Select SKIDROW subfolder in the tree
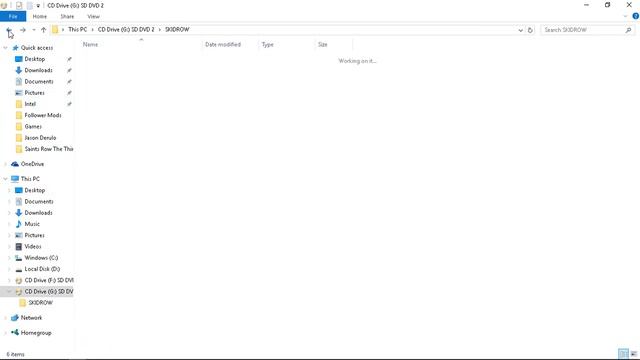Viewport: 640px width, 360px height. 40,303
